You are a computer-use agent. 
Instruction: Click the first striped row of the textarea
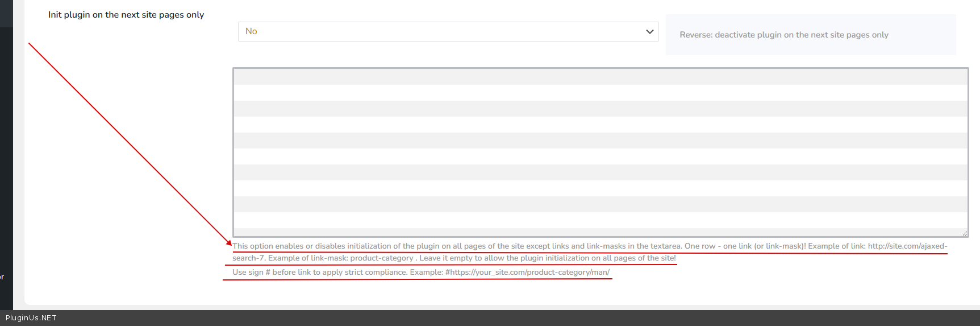(600, 77)
